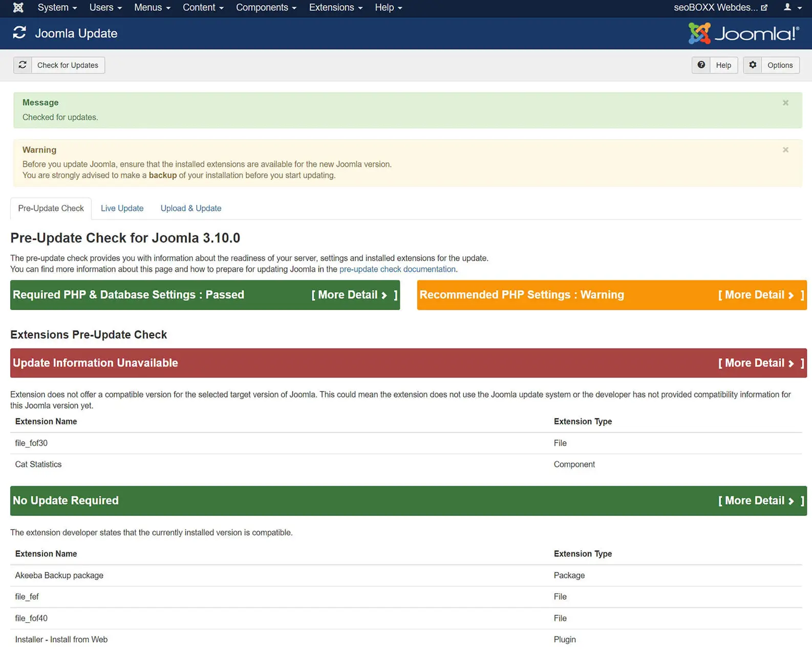Open the Menus dropdown menu
Image resolution: width=812 pixels, height=655 pixels.
(152, 8)
